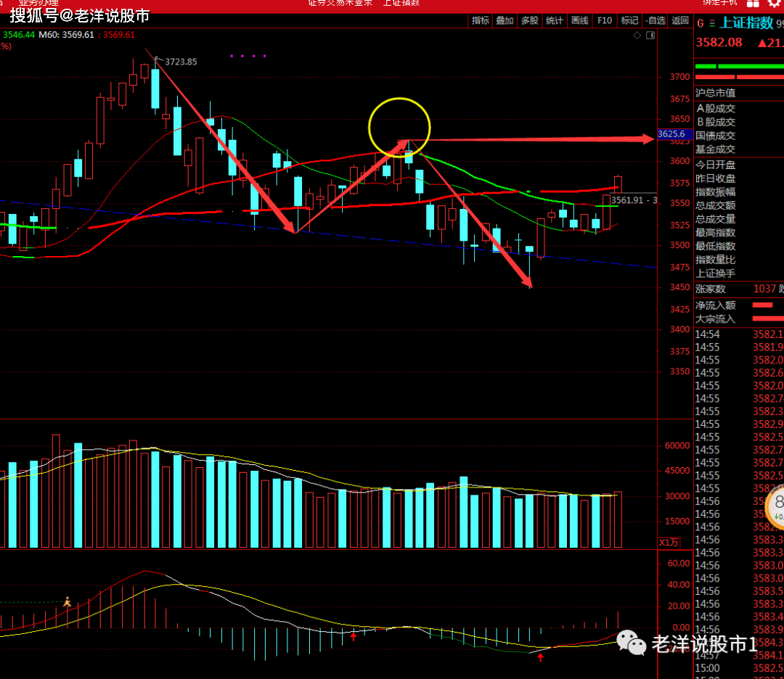Select the 多股 multi-stock view

tap(529, 21)
